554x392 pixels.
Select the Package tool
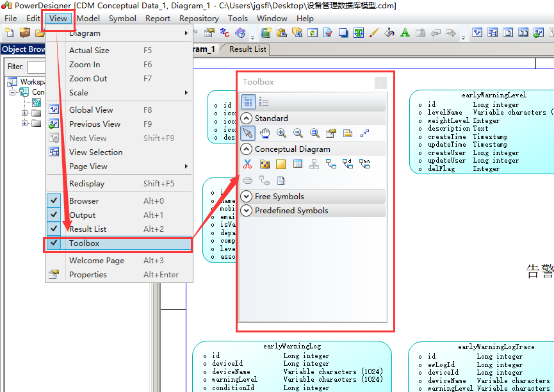pyautogui.click(x=265, y=164)
